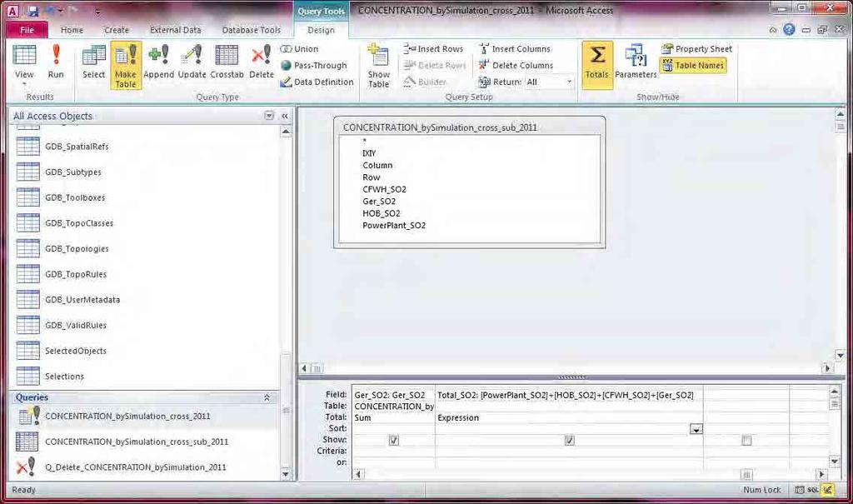853x504 pixels.
Task: Select Q_Delete_CONCENTRATION_bySimulation_2011 query
Action: [136, 467]
